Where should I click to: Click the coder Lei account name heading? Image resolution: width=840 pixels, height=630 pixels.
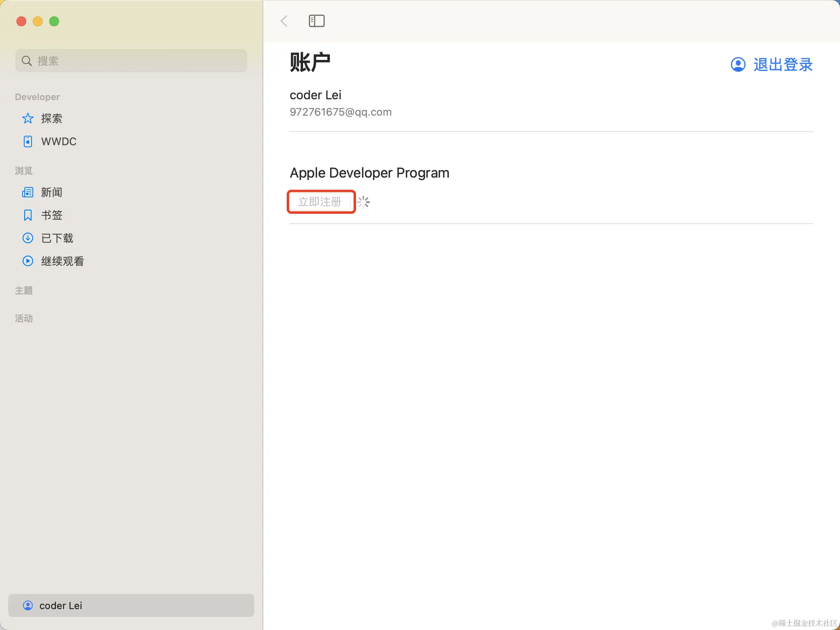coord(315,95)
